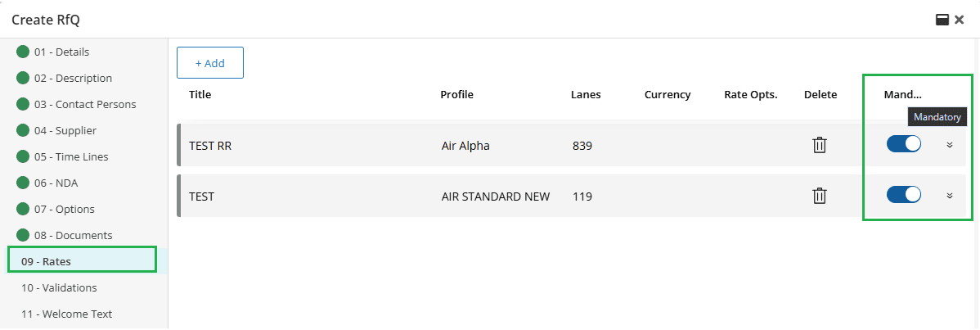This screenshot has height=330, width=980.
Task: Click green status dot beside 01 - Details
Action: (23, 52)
